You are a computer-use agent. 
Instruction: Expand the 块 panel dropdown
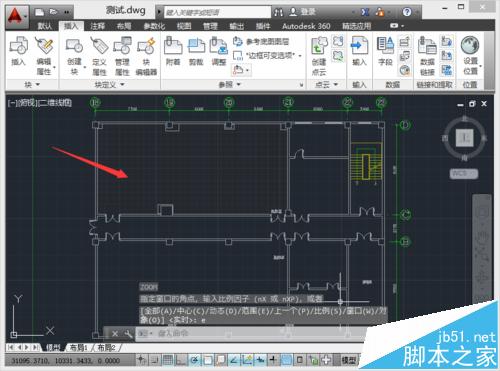(x=37, y=85)
